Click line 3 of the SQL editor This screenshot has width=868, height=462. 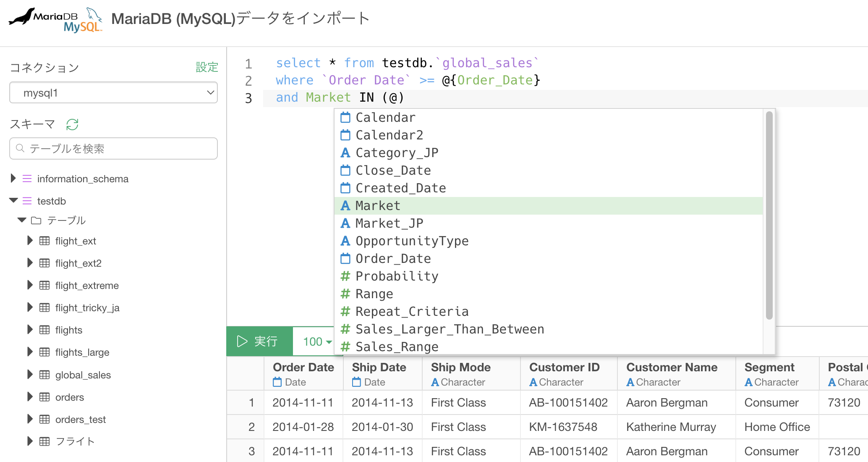tap(565, 98)
